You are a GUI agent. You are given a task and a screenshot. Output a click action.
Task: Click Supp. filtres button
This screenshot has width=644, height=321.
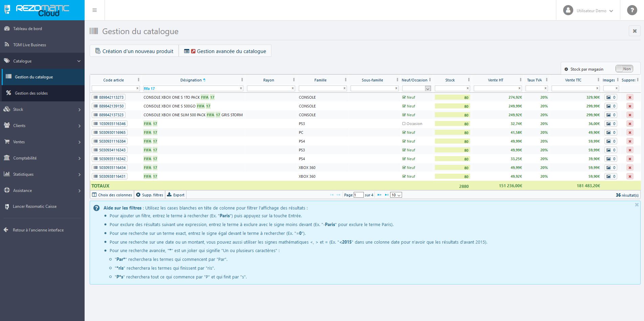click(149, 195)
